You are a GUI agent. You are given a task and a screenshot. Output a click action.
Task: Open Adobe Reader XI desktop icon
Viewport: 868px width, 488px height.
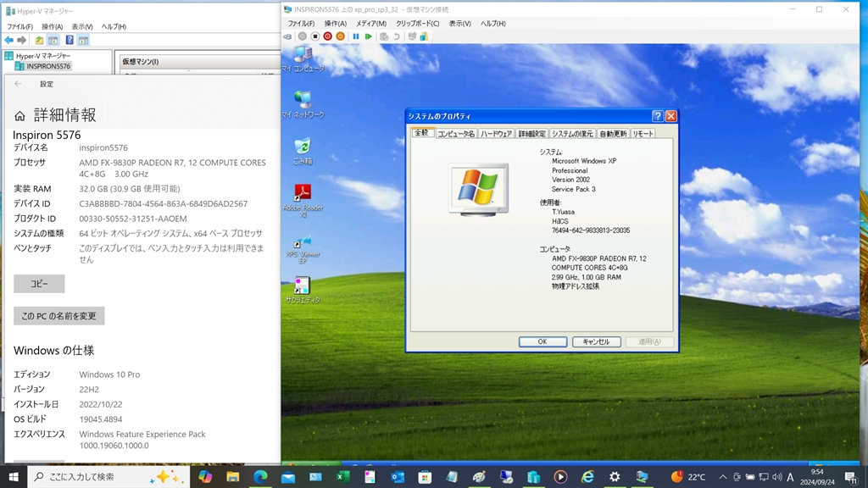[x=303, y=192]
